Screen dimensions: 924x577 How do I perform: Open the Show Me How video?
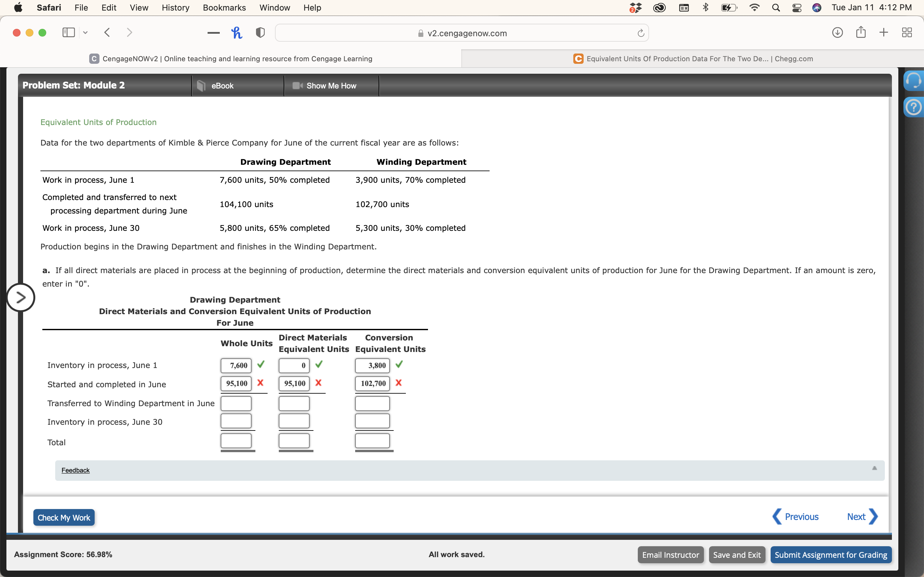tap(331, 86)
